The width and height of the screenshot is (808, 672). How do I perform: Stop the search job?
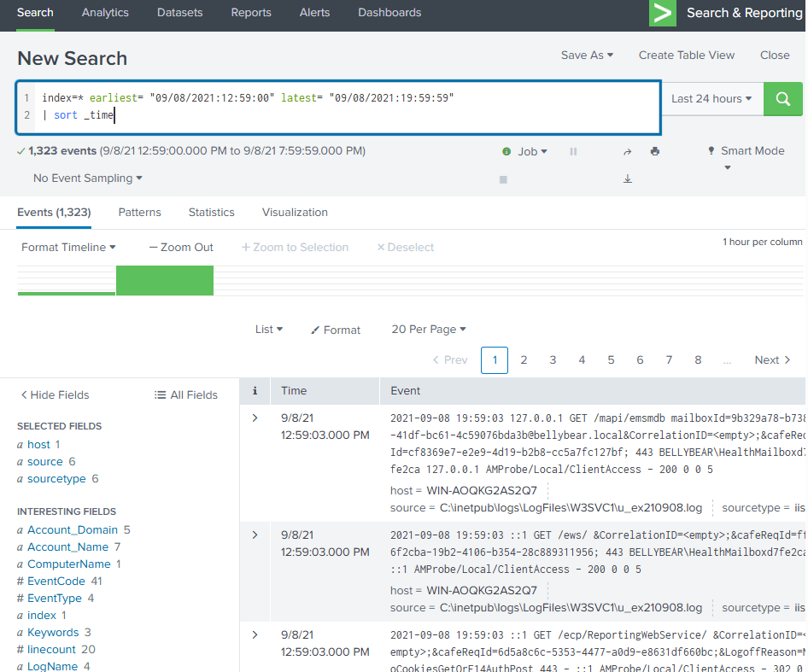503,179
